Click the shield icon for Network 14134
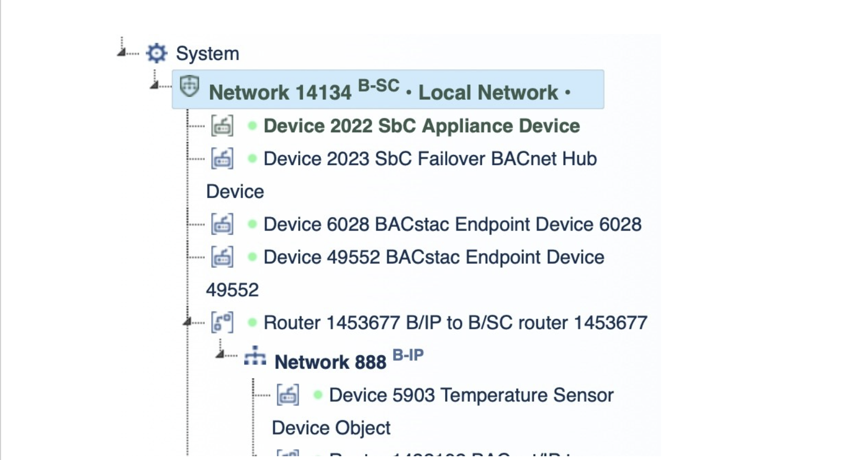 tap(188, 88)
